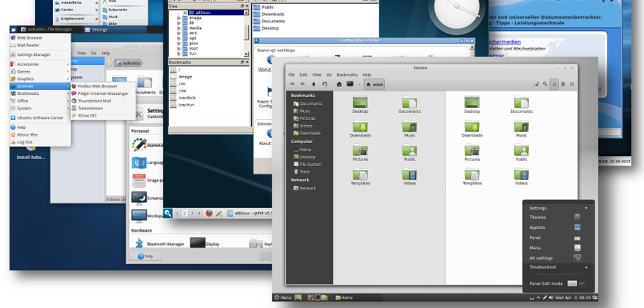Open Music folder in right Home pane
The width and height of the screenshot is (644, 308).
pos(521,129)
